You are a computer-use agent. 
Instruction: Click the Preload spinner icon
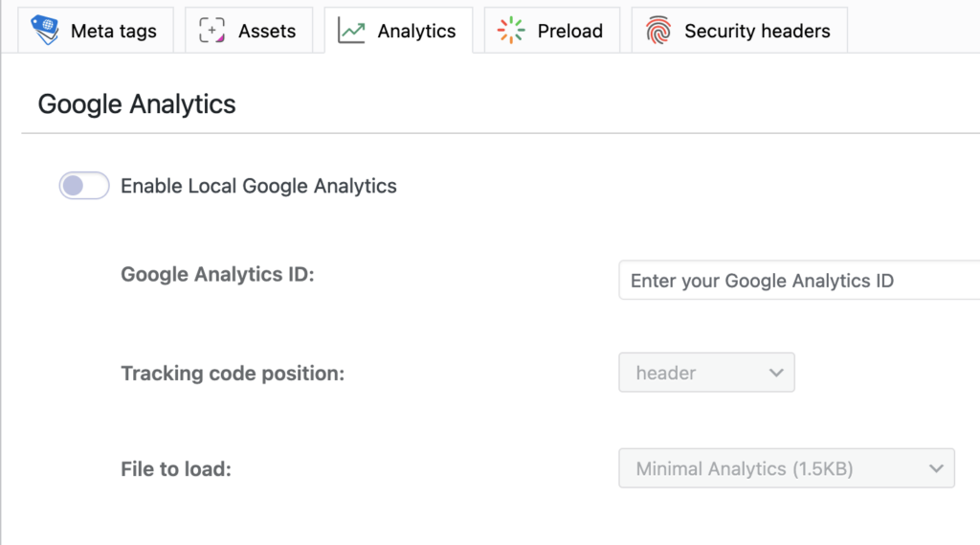pos(511,30)
